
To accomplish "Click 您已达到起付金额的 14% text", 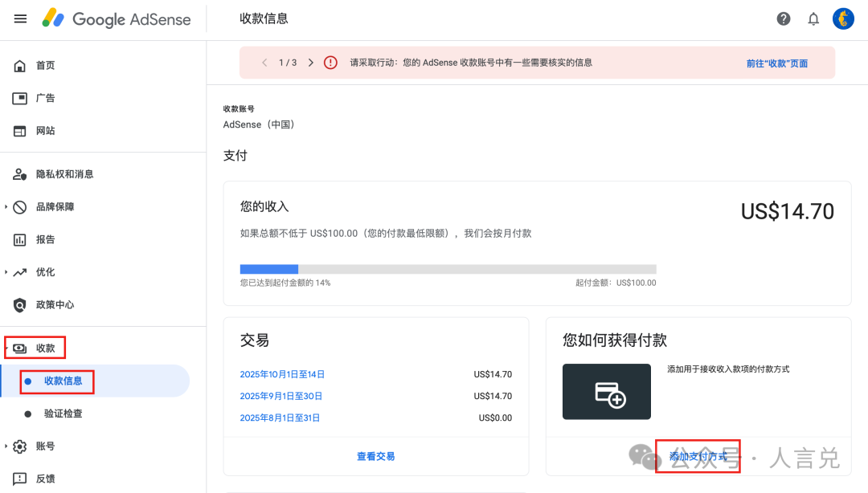I will [285, 283].
